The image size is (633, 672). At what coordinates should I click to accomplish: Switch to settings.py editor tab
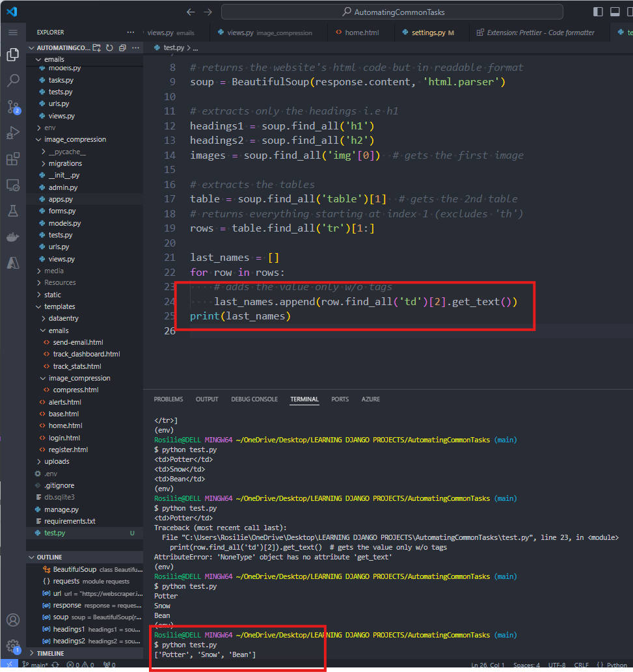tap(432, 33)
